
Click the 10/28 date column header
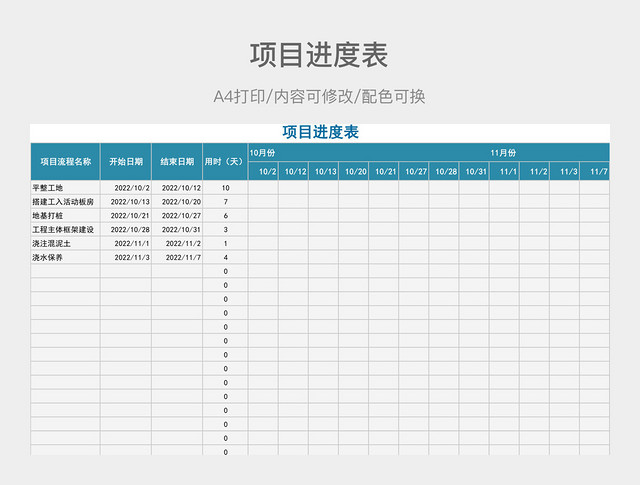point(444,171)
